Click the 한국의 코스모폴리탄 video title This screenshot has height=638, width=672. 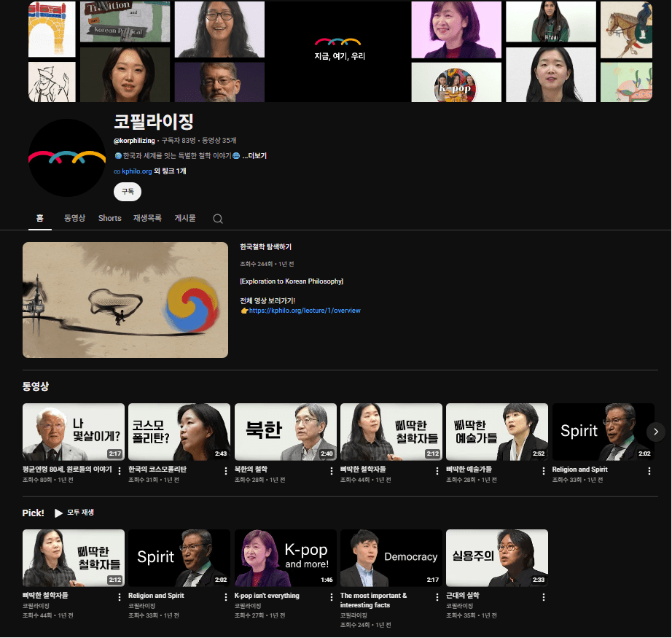pos(157,470)
